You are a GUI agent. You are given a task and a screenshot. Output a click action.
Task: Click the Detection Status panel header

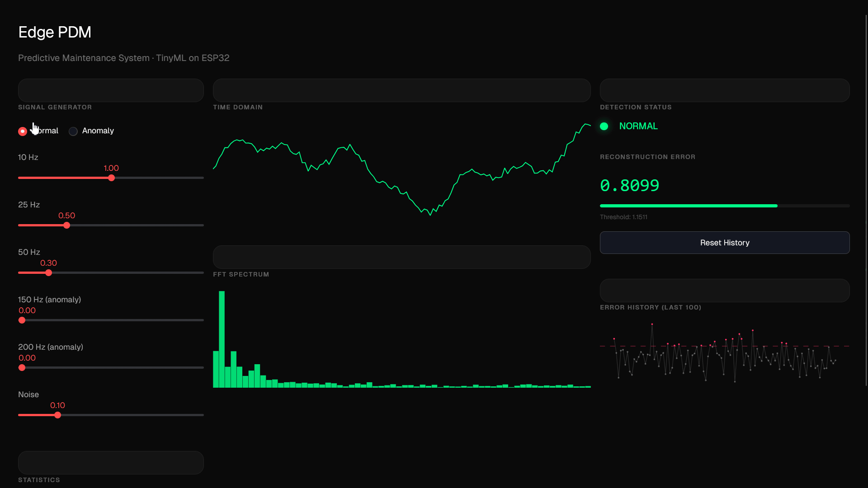pos(636,107)
